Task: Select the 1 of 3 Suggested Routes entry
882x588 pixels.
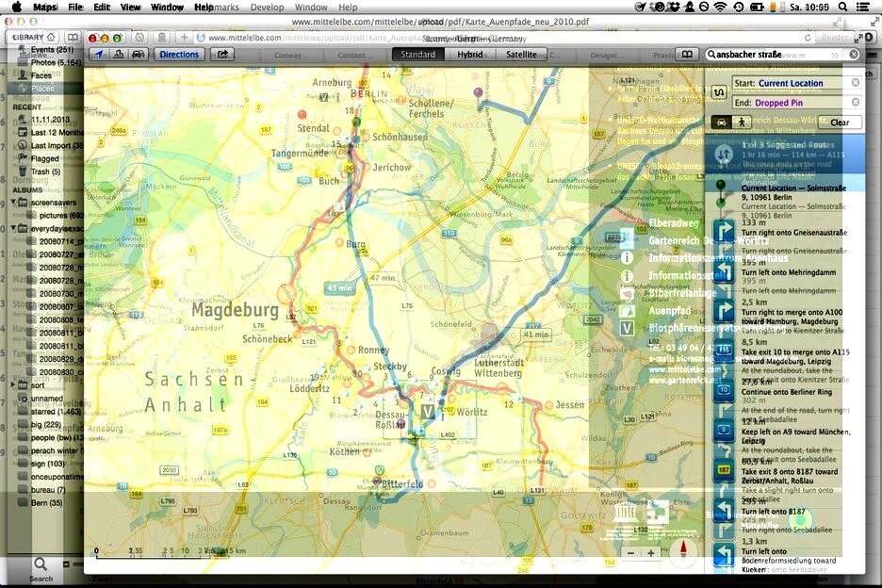Action: [x=785, y=155]
